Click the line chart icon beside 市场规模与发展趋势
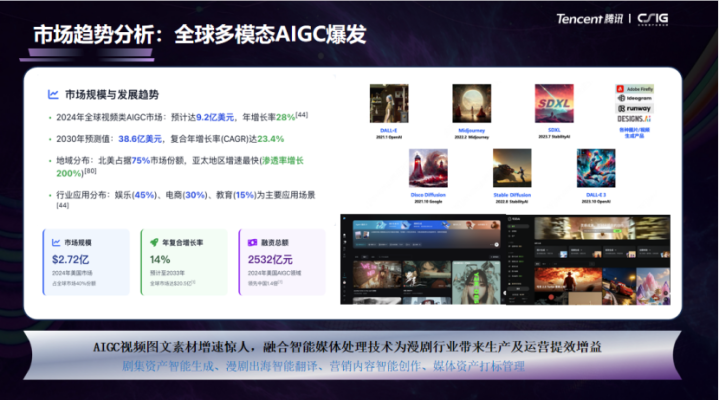 click(x=53, y=94)
